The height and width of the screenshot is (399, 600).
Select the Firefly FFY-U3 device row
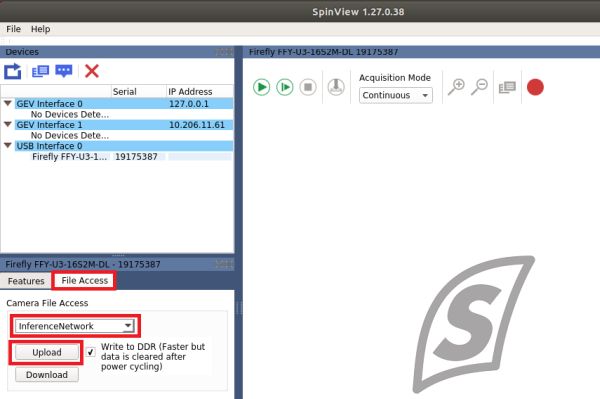(132, 156)
